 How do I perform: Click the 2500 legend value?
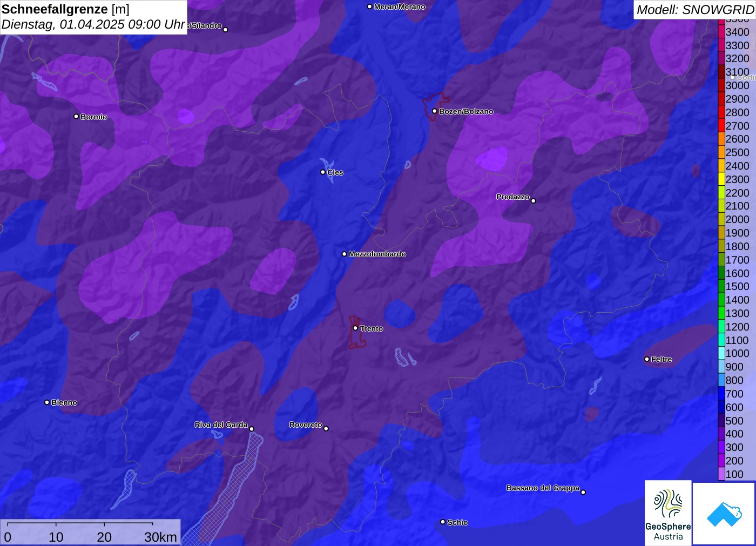click(737, 152)
